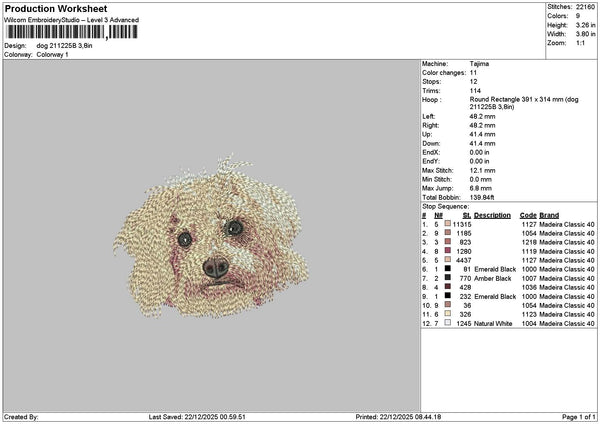Select the Machine value 'Tajima'
The height and width of the screenshot is (424, 600).
(479, 64)
